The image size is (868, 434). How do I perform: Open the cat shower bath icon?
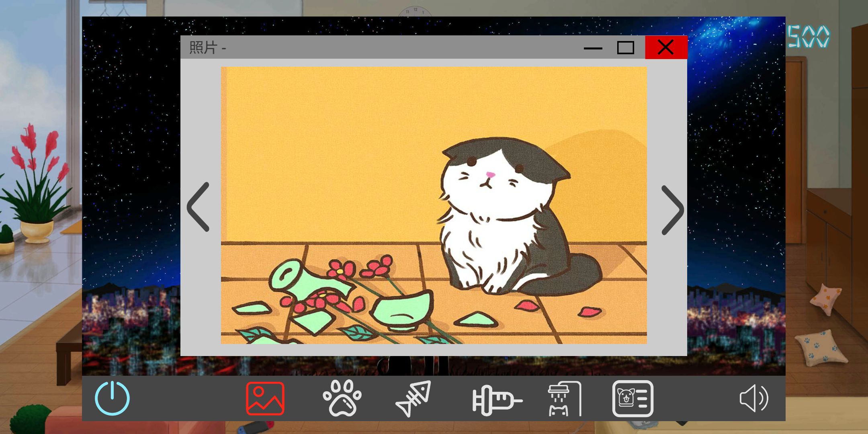tap(565, 398)
